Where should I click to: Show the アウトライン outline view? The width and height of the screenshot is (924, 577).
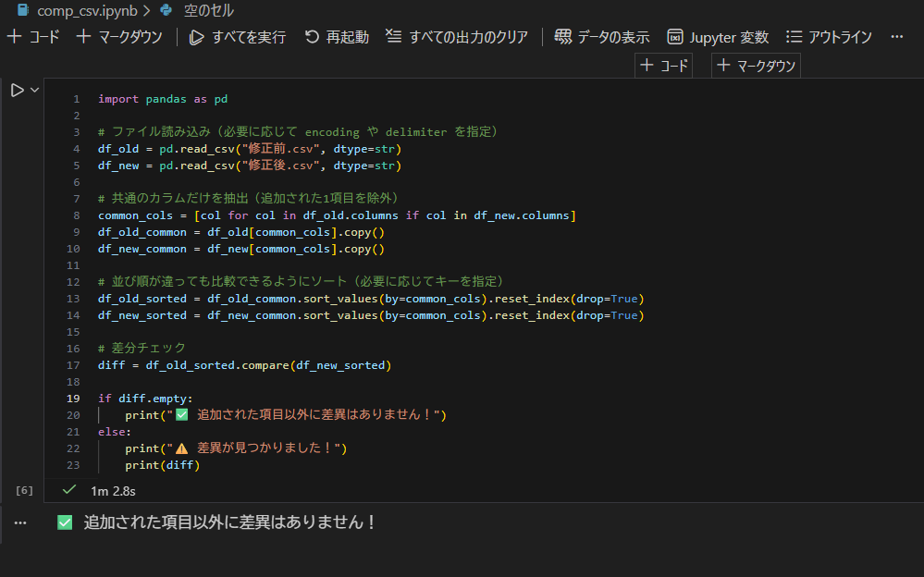click(x=829, y=37)
